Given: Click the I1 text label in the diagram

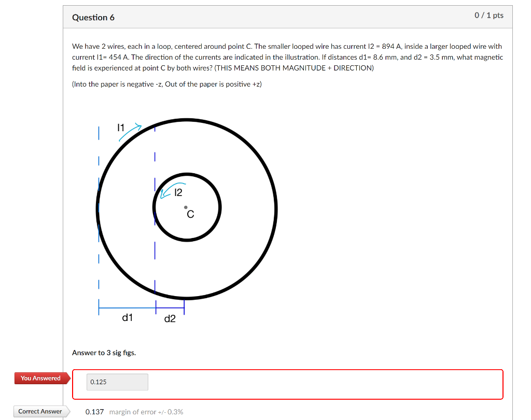Looking at the screenshot, I should 121,127.
